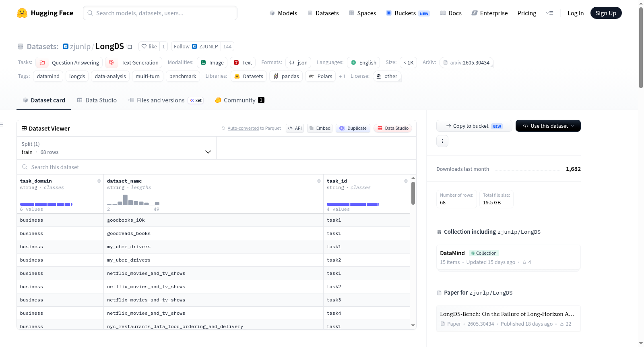Screen dimensions: 644x347
Task: Open the LongDS-Bench paper card
Action: pyautogui.click(x=508, y=318)
